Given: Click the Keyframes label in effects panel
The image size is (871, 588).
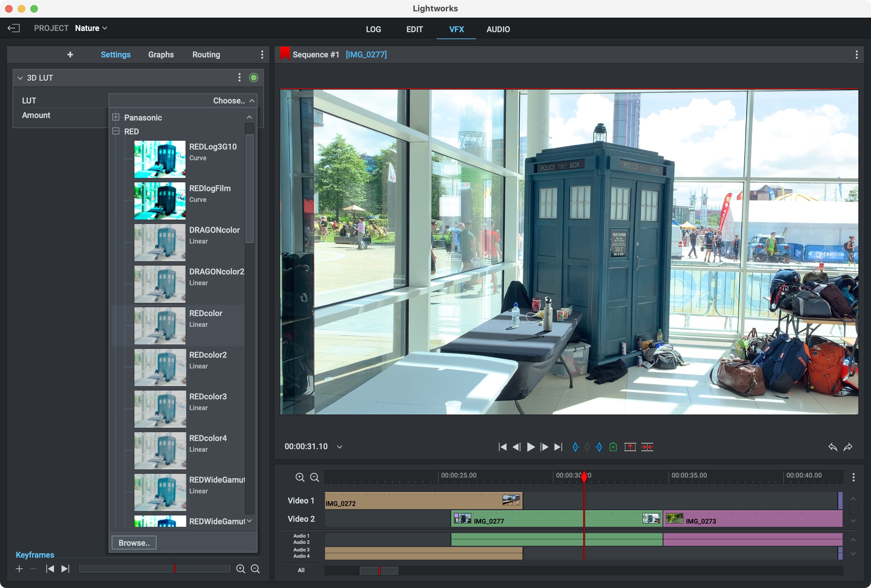Looking at the screenshot, I should click(35, 555).
